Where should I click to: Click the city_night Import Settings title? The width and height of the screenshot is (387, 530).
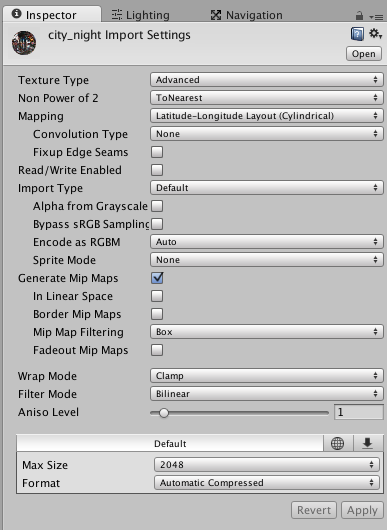click(x=119, y=35)
